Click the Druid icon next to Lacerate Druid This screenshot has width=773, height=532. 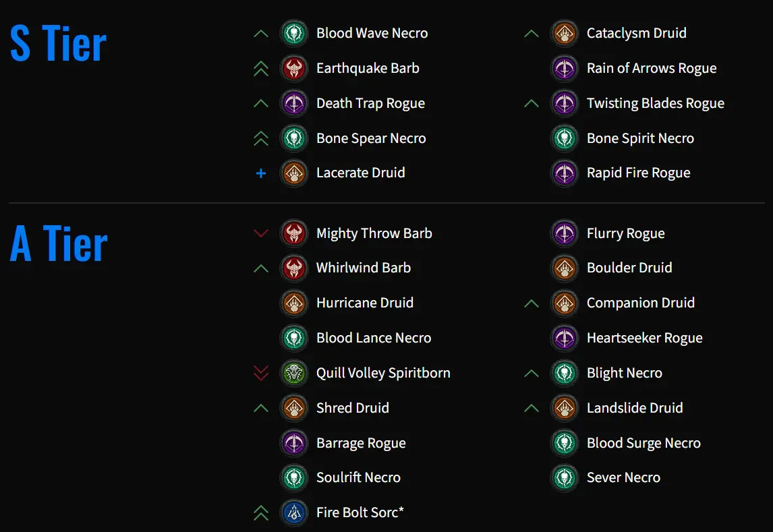[x=294, y=173]
